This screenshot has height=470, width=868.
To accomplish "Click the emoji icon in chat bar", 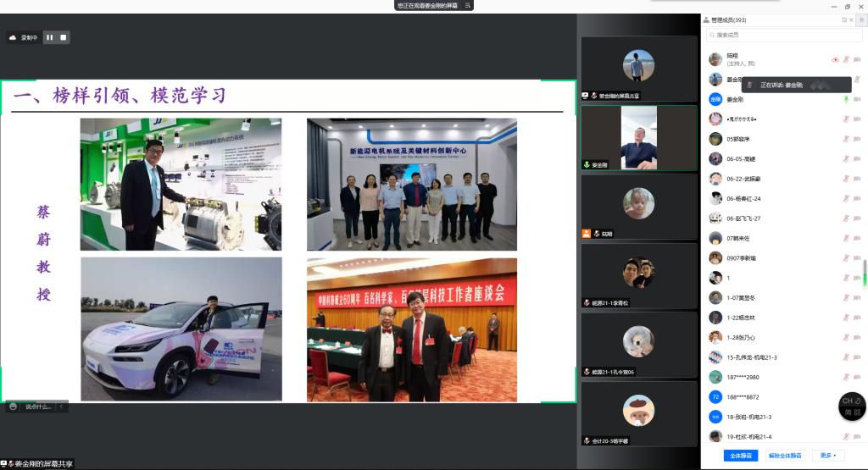I will point(14,406).
